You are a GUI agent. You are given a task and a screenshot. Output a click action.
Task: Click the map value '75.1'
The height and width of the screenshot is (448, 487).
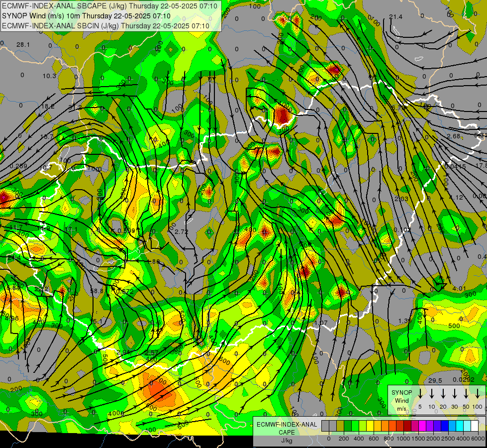click(96, 321)
